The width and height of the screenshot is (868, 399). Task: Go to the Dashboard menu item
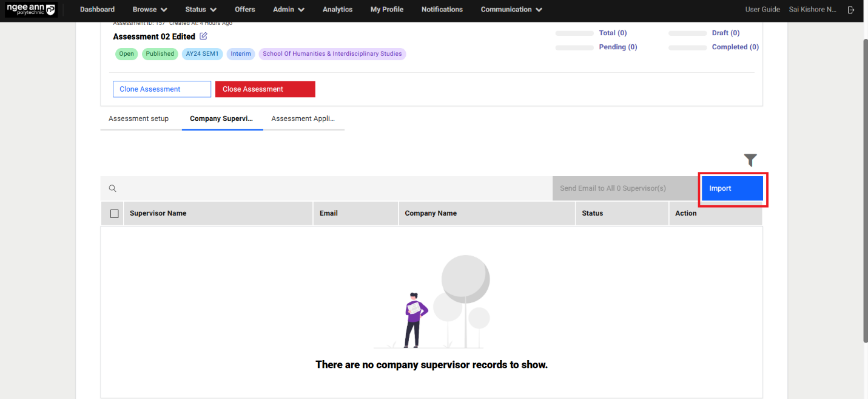tap(97, 9)
